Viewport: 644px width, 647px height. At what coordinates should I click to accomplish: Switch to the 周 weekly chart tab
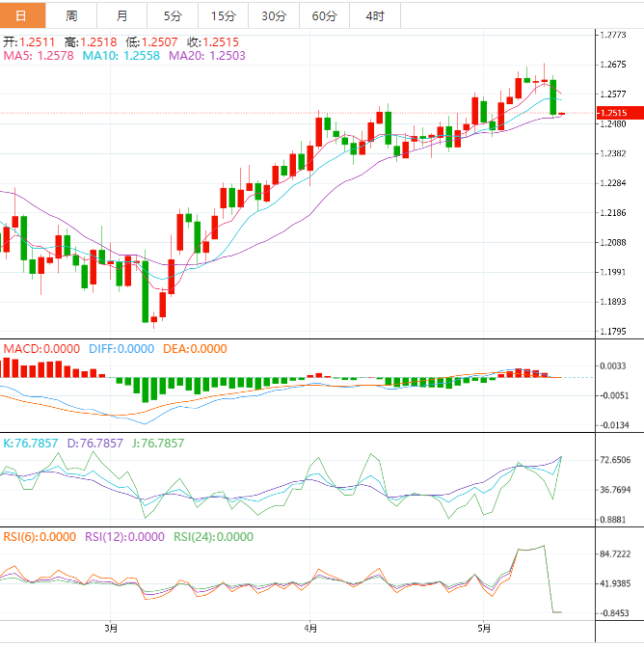[71, 16]
